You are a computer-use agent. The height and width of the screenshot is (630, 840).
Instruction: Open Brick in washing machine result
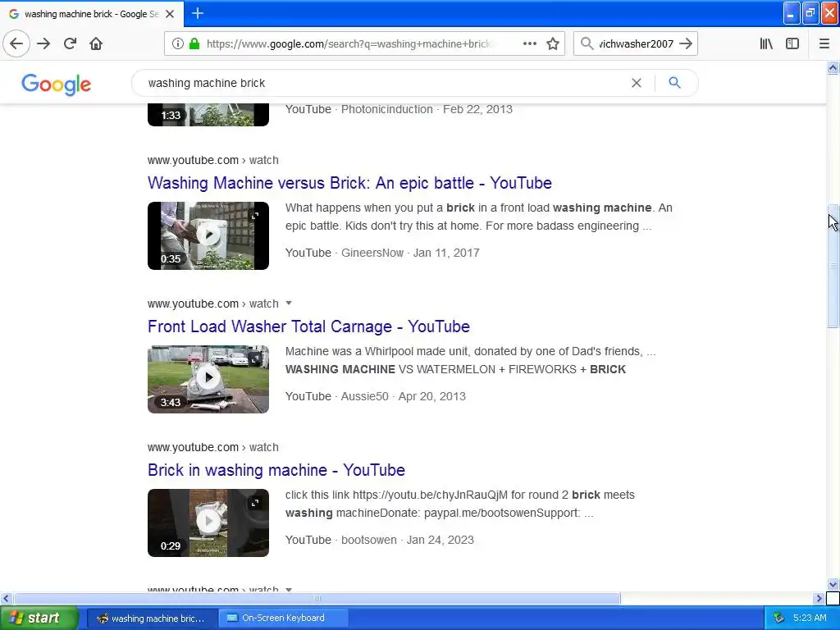click(276, 470)
